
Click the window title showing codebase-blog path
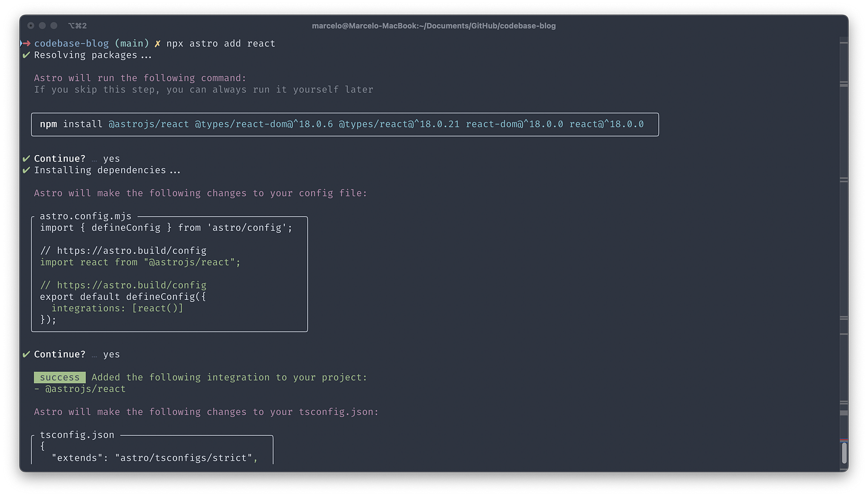433,26
